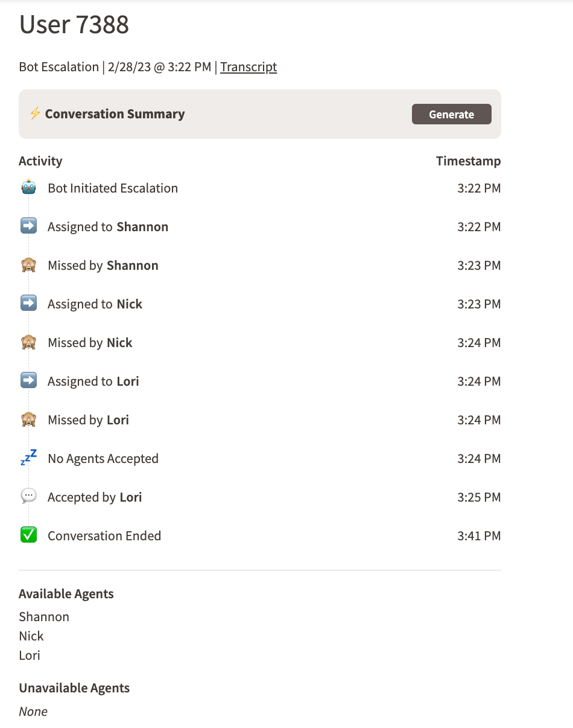The image size is (573, 728).
Task: Click the Timestamp column header
Action: (x=468, y=161)
